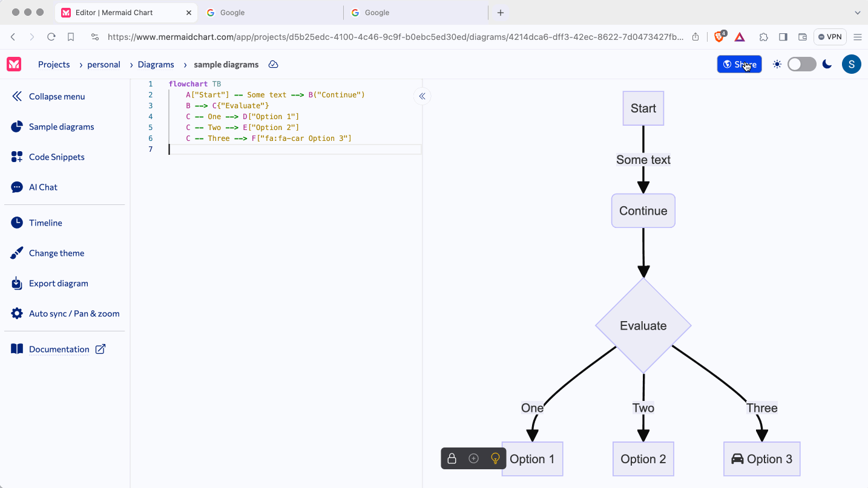Toggle the pan/zoom lock icon
The image size is (868, 488).
[x=452, y=458]
